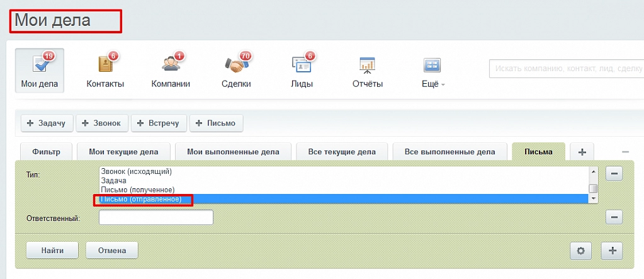This screenshot has height=279, width=644.
Task: Click the Ответственный input field
Action: [156, 217]
